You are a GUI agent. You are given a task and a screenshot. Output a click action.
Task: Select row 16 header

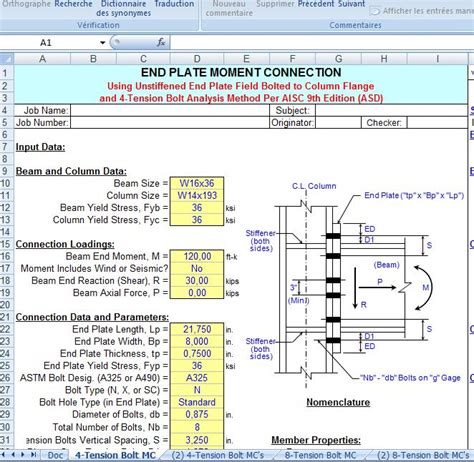coord(6,256)
